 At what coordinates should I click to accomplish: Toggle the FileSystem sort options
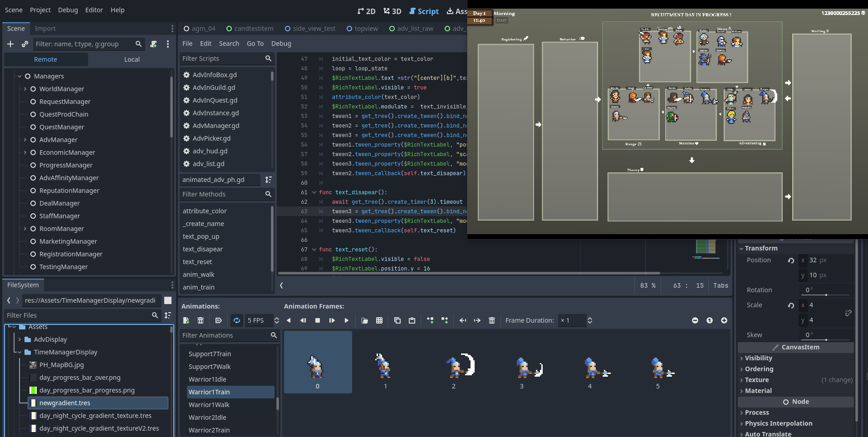[168, 315]
